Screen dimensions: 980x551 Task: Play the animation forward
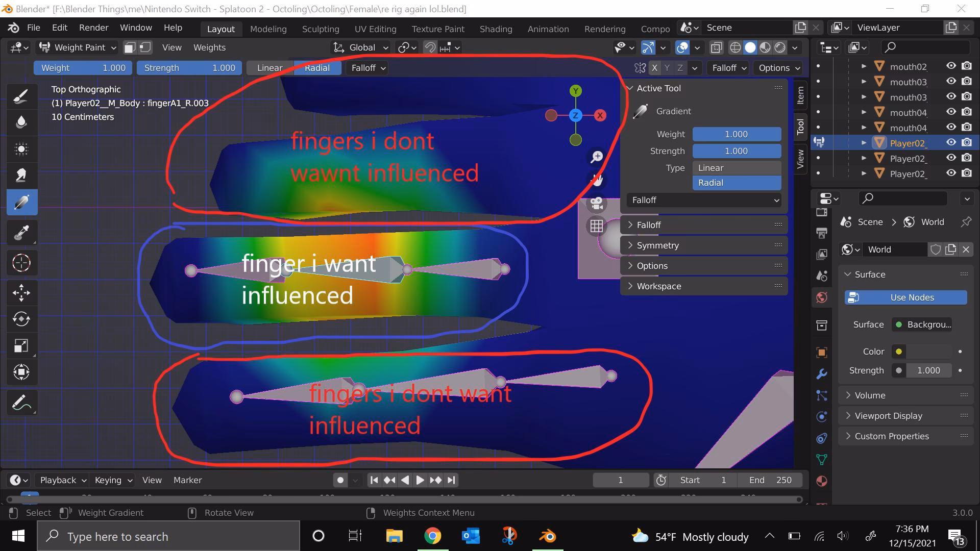(420, 480)
